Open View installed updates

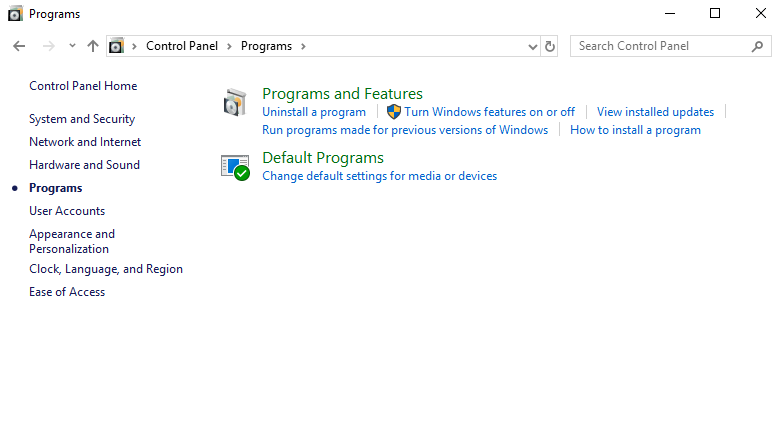655,112
